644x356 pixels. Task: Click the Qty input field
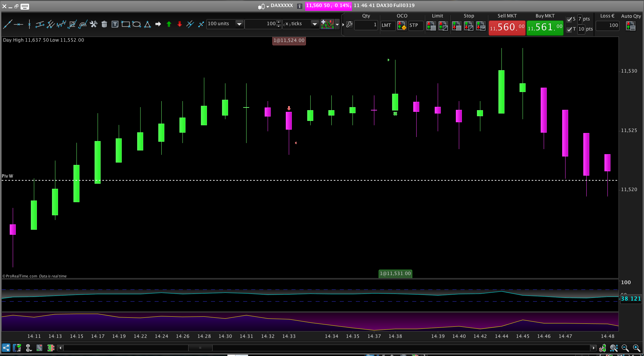[x=366, y=25]
